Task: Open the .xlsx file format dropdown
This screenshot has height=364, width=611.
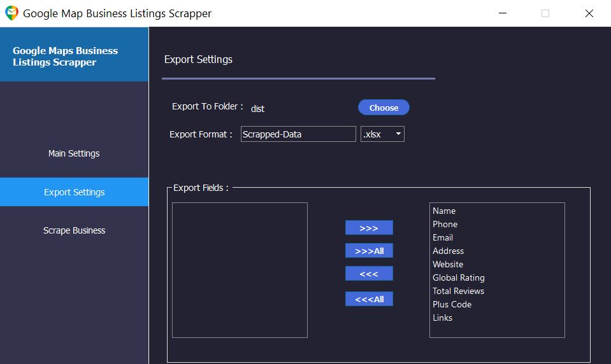Action: pos(382,134)
